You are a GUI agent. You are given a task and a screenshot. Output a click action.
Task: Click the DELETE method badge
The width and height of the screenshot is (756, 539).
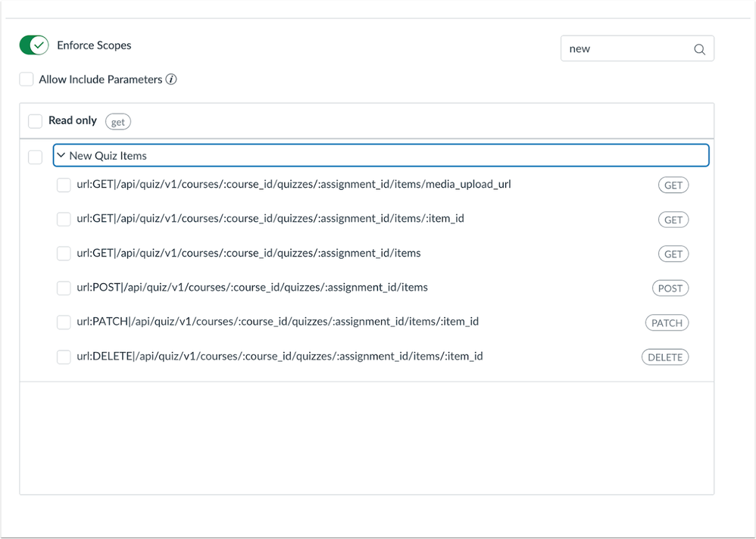coord(665,357)
